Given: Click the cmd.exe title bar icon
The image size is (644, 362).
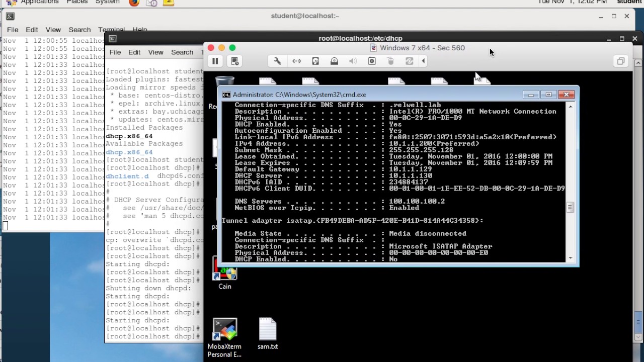Looking at the screenshot, I should [x=226, y=95].
